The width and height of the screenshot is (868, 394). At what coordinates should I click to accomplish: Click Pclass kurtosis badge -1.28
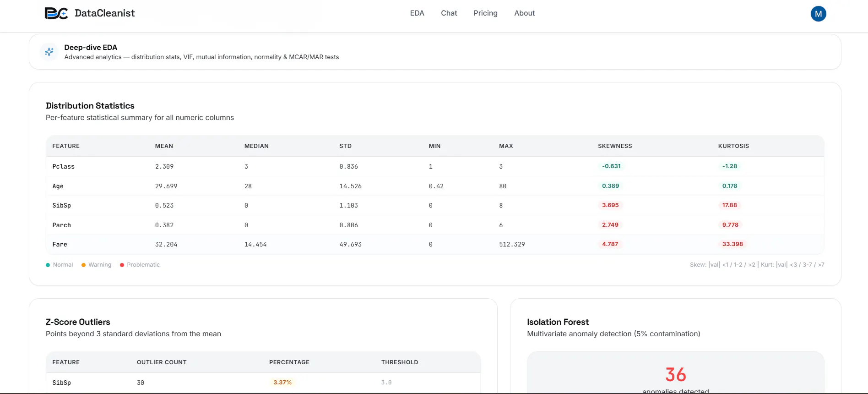[730, 166]
